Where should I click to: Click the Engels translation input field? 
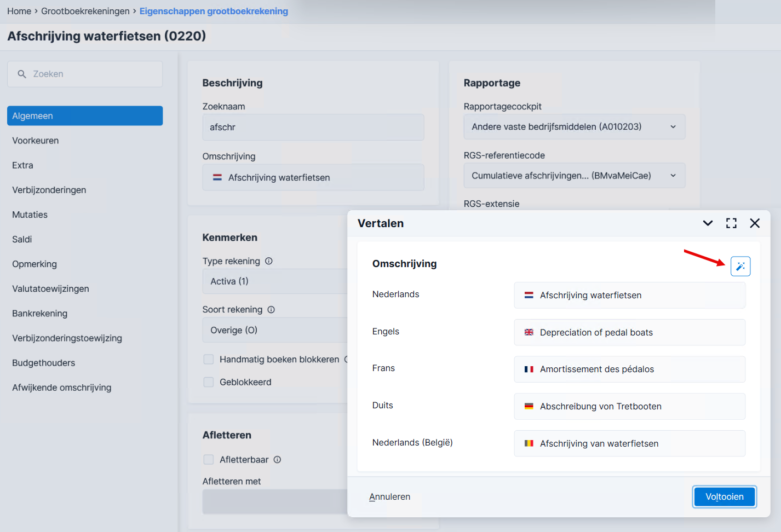629,332
